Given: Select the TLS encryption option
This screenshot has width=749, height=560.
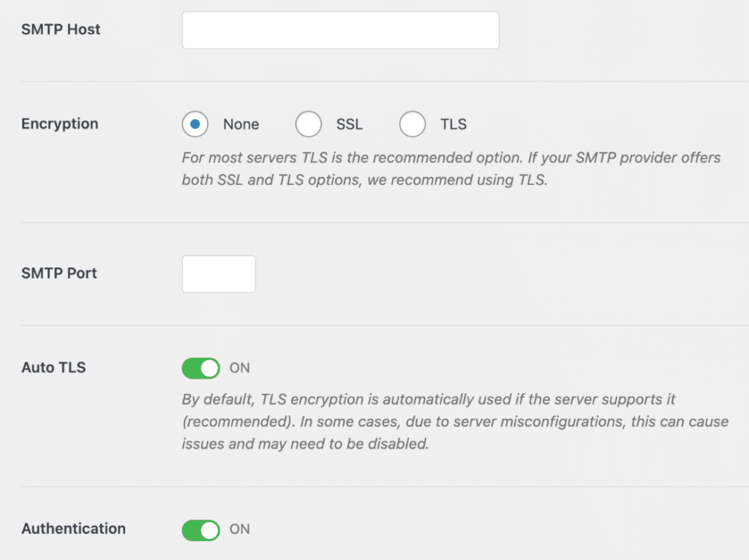Looking at the screenshot, I should (x=412, y=124).
